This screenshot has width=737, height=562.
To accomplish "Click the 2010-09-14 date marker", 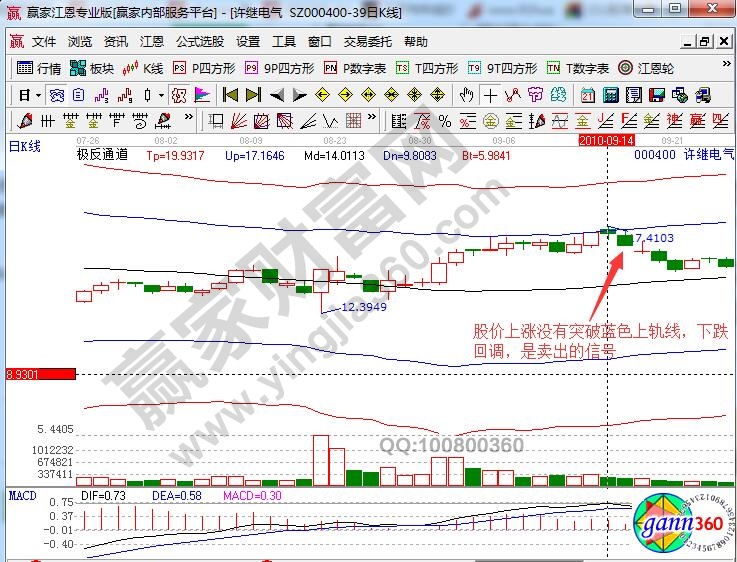I will coord(606,141).
